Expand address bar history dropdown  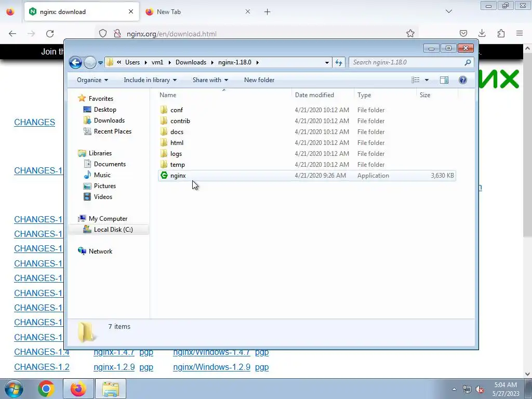(327, 62)
